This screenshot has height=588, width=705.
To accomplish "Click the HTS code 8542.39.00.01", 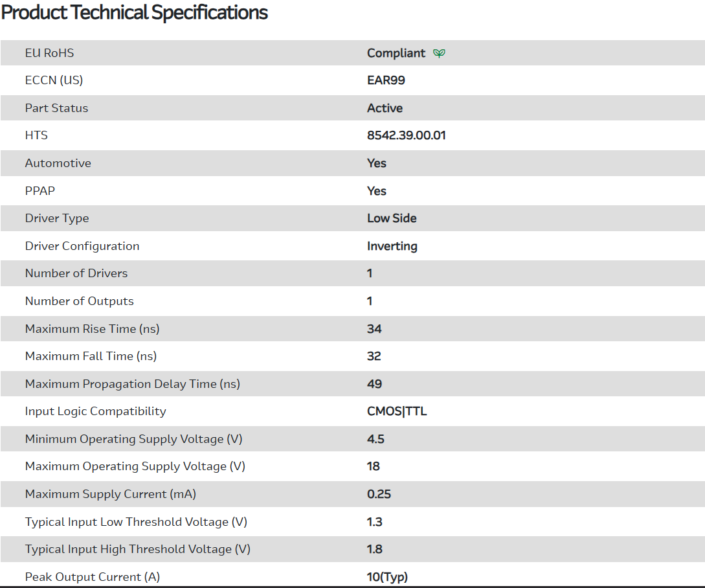I will pyautogui.click(x=406, y=135).
